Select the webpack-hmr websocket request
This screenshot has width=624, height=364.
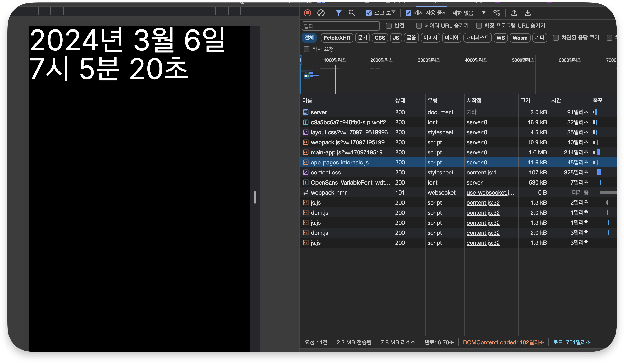pos(458,193)
